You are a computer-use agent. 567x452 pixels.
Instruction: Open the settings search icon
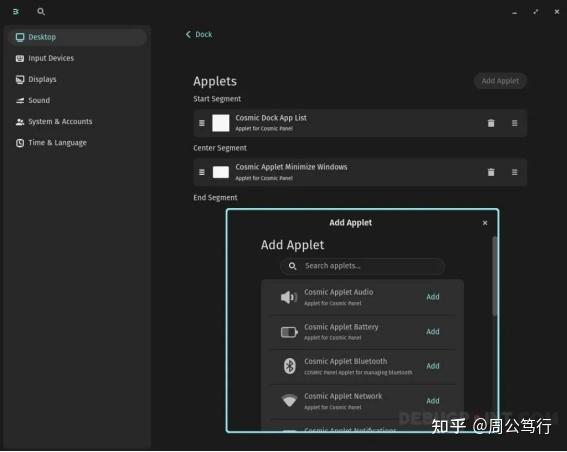[x=41, y=12]
